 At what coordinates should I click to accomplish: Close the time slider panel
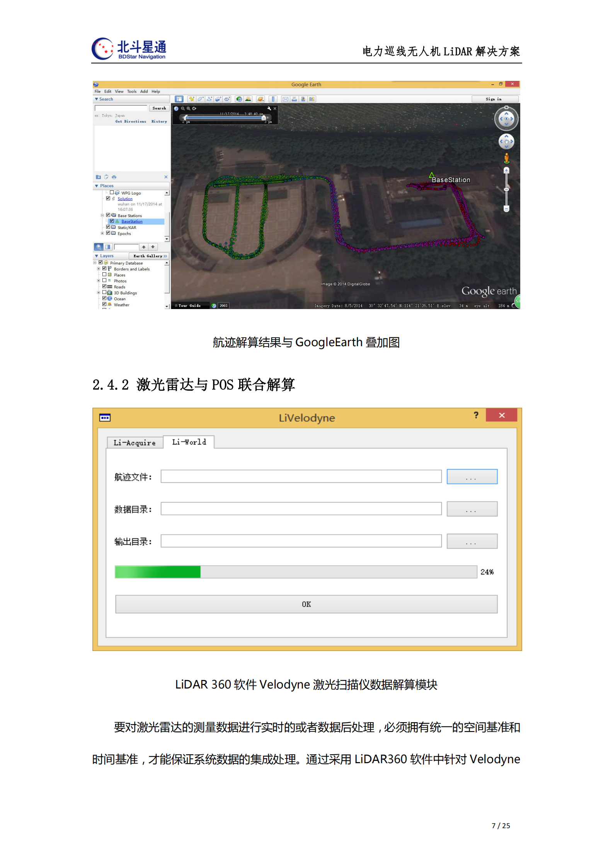click(x=275, y=109)
